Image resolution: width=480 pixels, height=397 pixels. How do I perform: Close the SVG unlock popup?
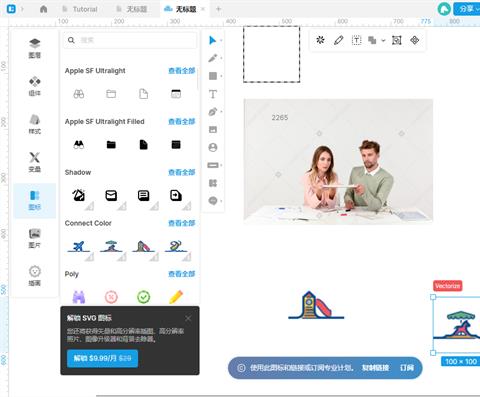tap(188, 318)
